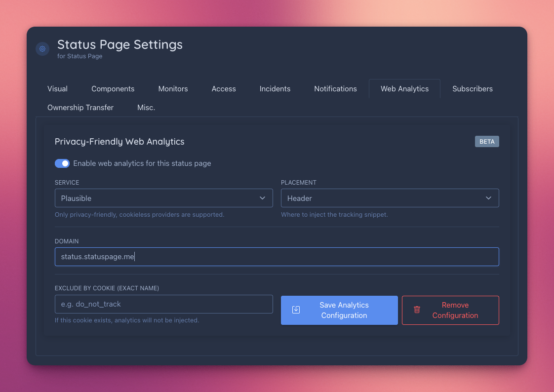Click the download icon inside Save Analytics Configuration
The image size is (554, 392).
click(296, 310)
